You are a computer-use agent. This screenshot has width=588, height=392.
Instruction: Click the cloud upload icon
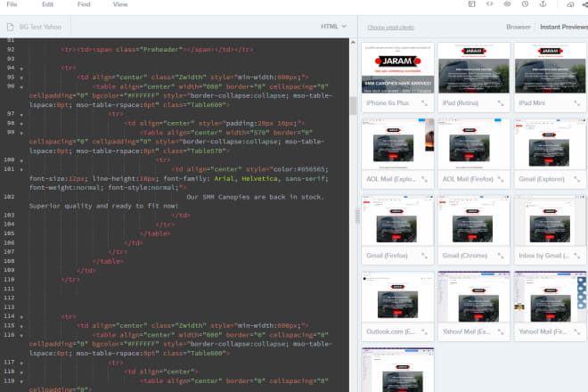[x=570, y=4]
